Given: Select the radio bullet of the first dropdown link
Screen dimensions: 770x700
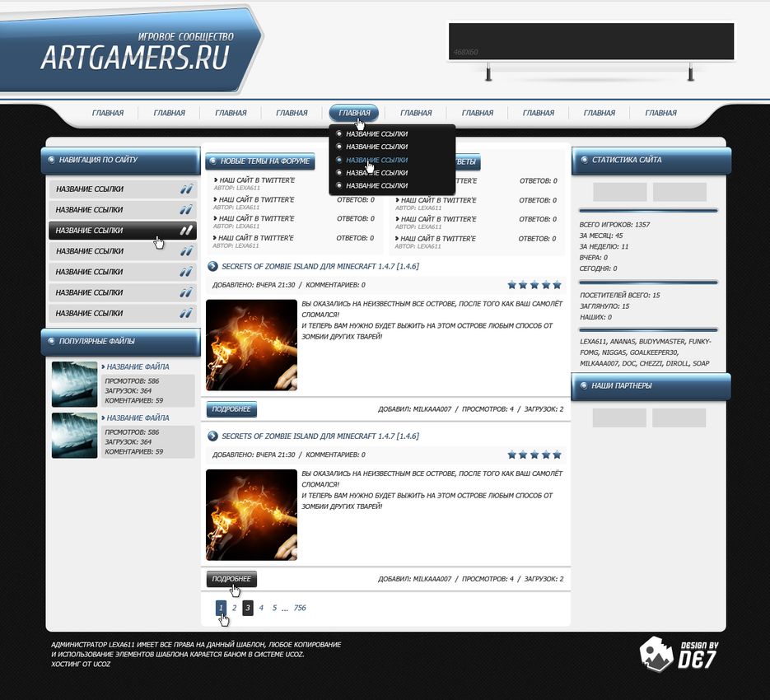Looking at the screenshot, I should point(339,133).
